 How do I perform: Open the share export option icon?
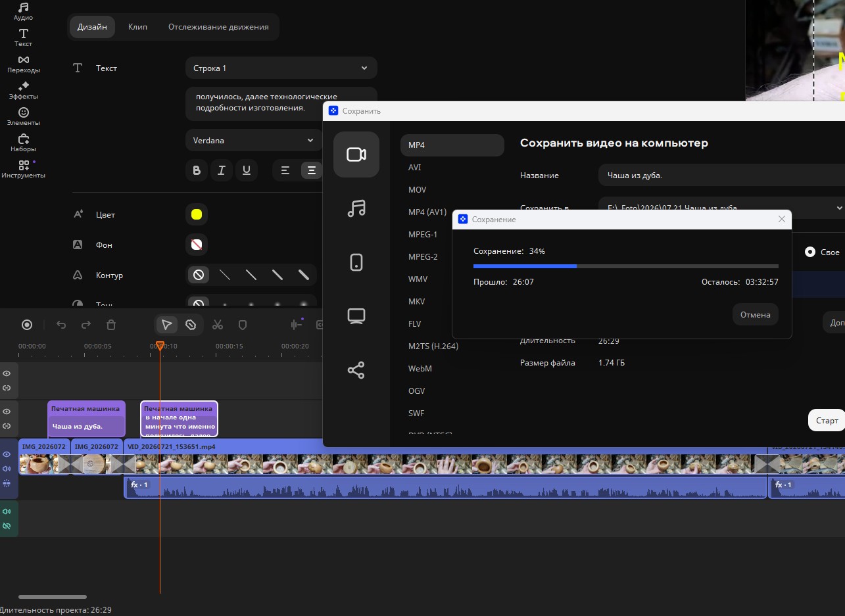[356, 370]
